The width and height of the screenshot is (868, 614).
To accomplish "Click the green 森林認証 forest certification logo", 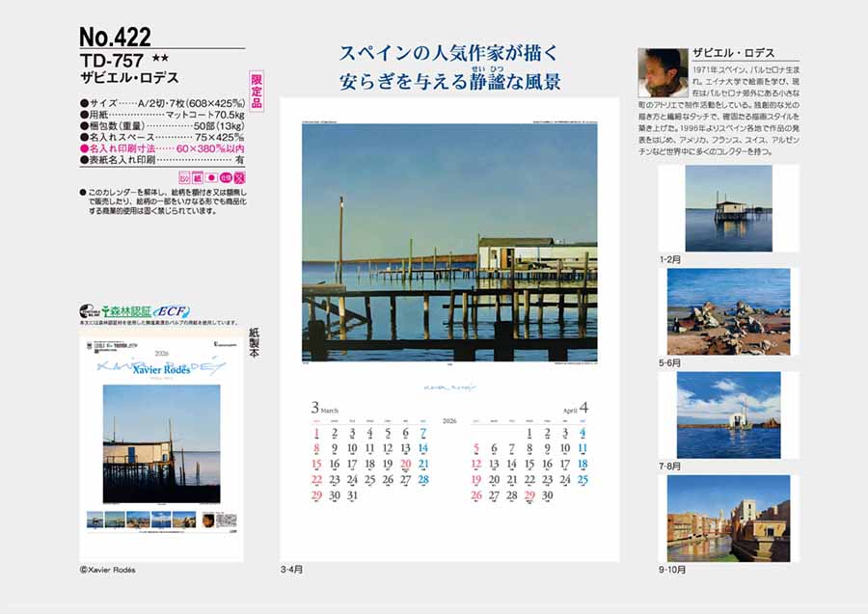I will (x=126, y=311).
